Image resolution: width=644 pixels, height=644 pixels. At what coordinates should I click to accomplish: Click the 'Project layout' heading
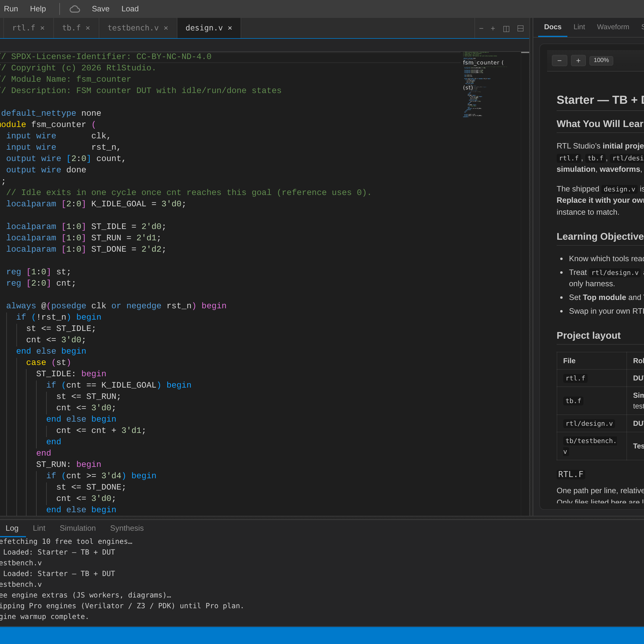pos(588,336)
